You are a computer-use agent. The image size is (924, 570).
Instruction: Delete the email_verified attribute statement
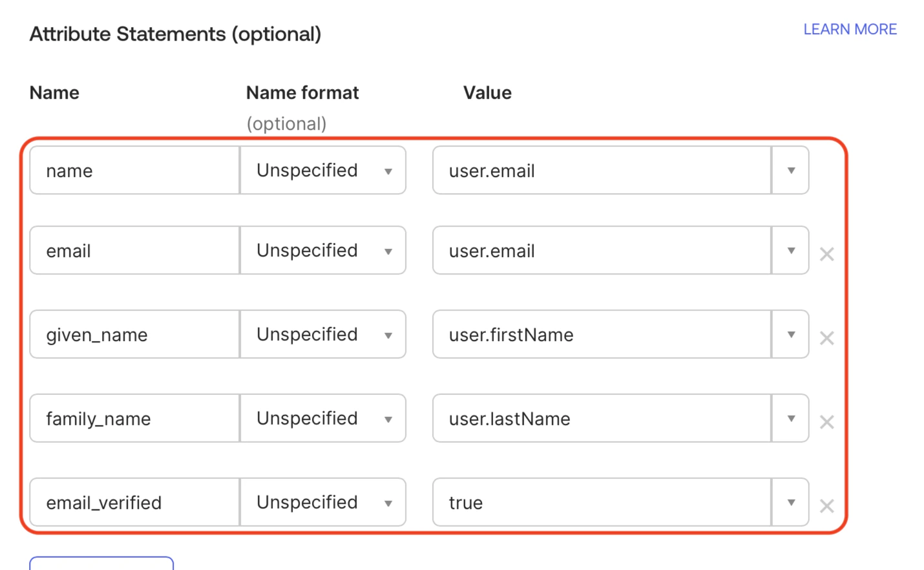tap(826, 506)
